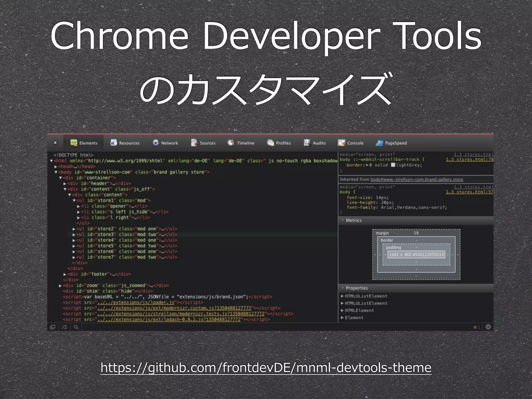Collapse the html root element
The height and width of the screenshot is (399, 532).
click(x=51, y=161)
